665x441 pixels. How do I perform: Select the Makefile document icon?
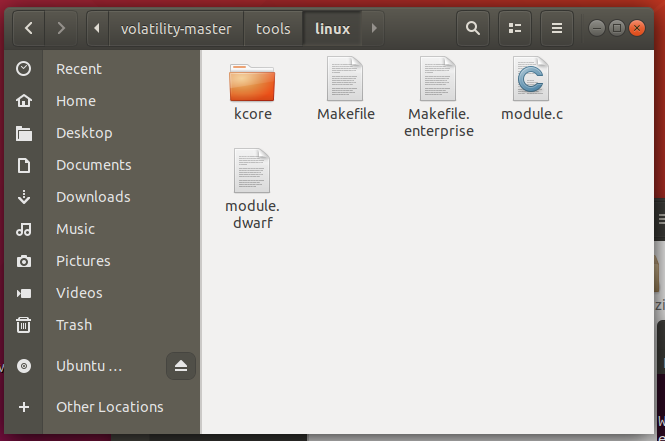[345, 79]
